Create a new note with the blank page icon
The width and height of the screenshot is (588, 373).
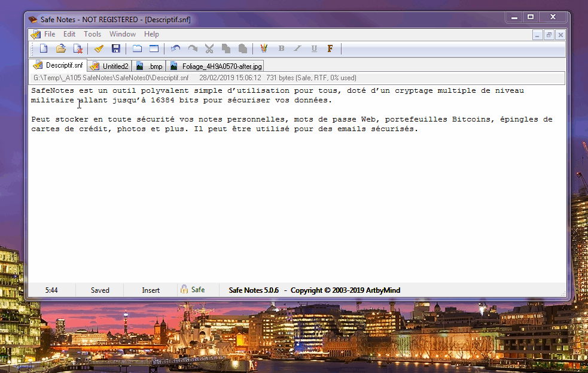[x=44, y=48]
